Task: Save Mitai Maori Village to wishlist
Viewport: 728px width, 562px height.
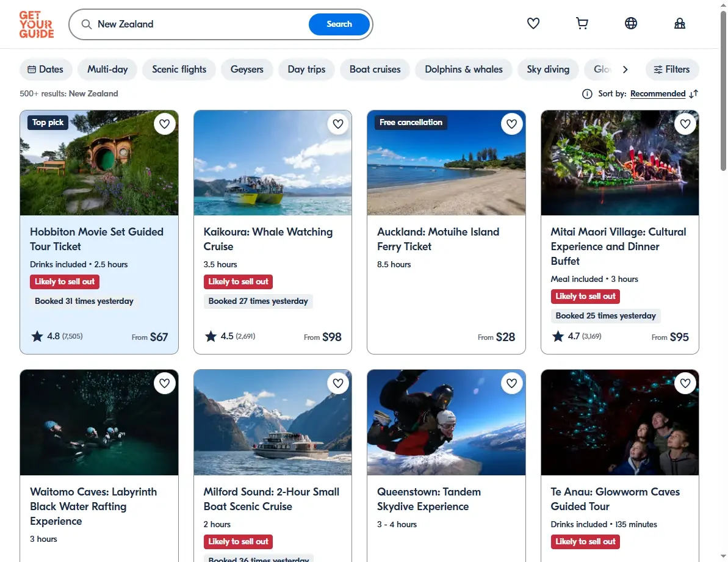Action: [685, 124]
